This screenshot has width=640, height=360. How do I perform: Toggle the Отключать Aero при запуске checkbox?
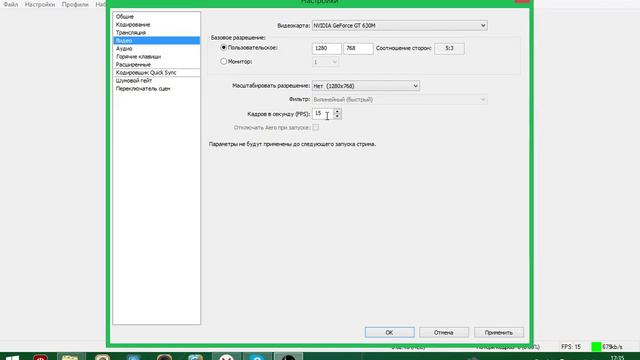(x=316, y=127)
